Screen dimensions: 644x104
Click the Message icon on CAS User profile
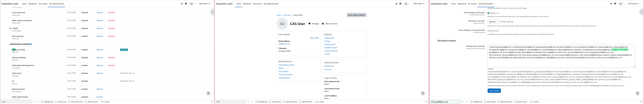click(x=310, y=24)
